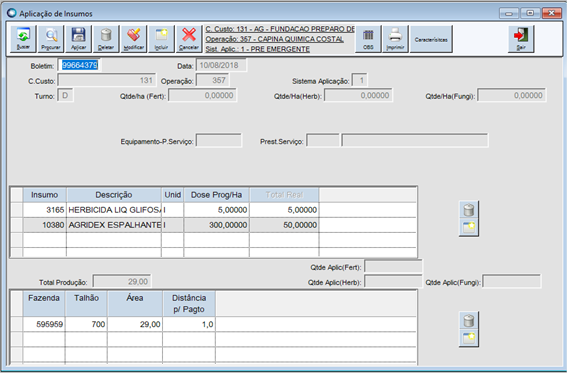The width and height of the screenshot is (567, 373).
Task: Click the Operação field showing 357
Action: tap(212, 80)
